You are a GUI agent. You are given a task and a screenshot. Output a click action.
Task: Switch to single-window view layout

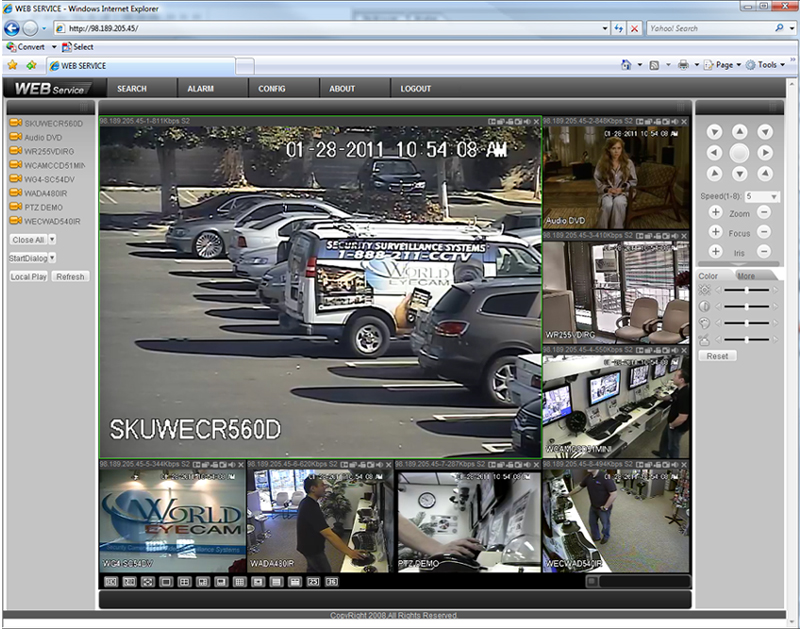coord(166,582)
